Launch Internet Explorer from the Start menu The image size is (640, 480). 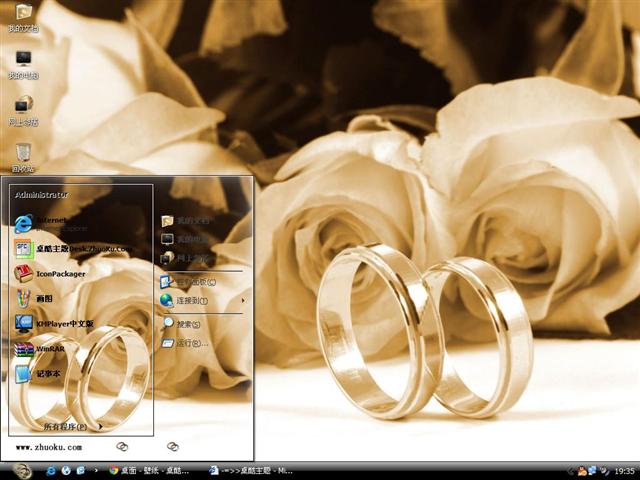point(51,224)
